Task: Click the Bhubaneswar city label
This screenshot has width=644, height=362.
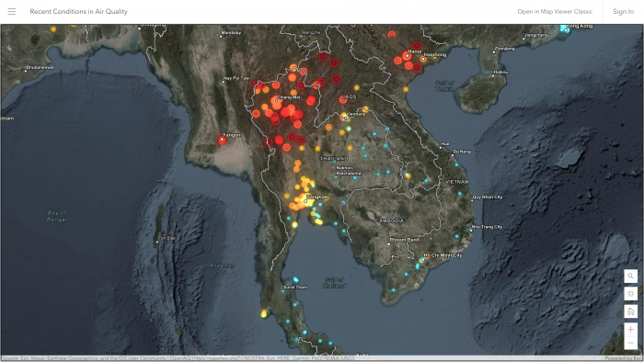Action: [40, 67]
